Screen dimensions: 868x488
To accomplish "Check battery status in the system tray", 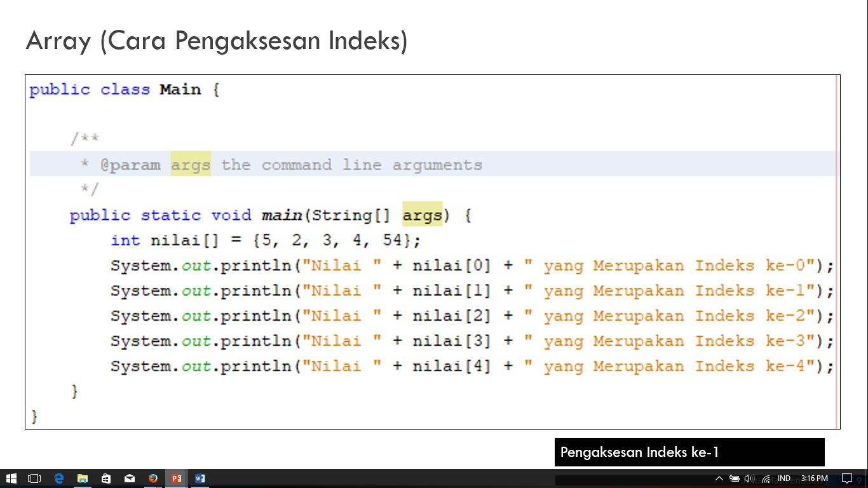I will [735, 478].
